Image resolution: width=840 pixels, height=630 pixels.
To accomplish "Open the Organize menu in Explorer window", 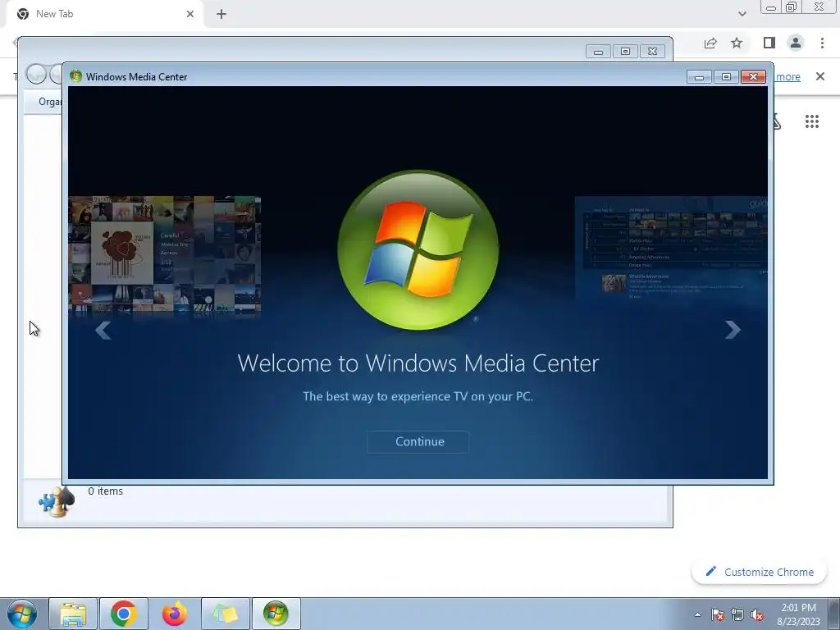I will 50,101.
